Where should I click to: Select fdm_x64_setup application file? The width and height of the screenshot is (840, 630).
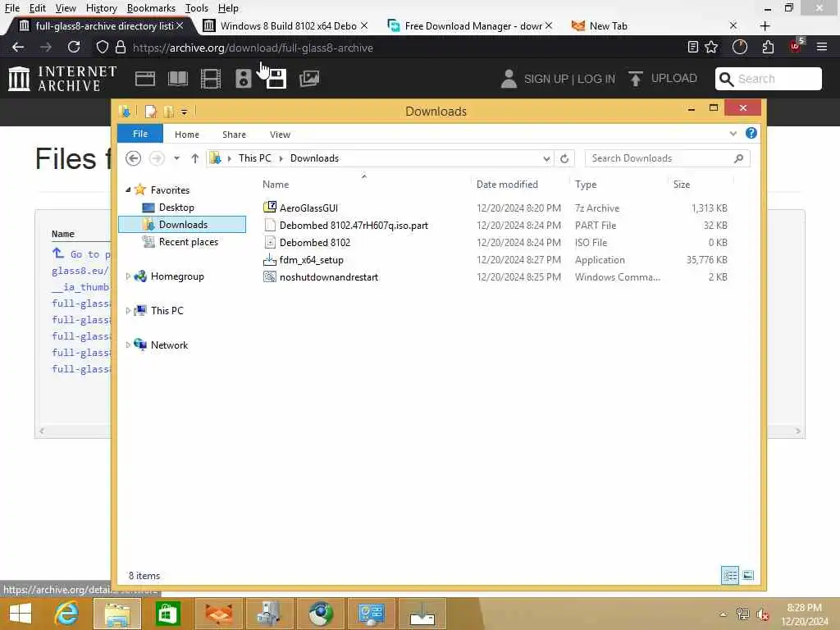[x=311, y=260]
